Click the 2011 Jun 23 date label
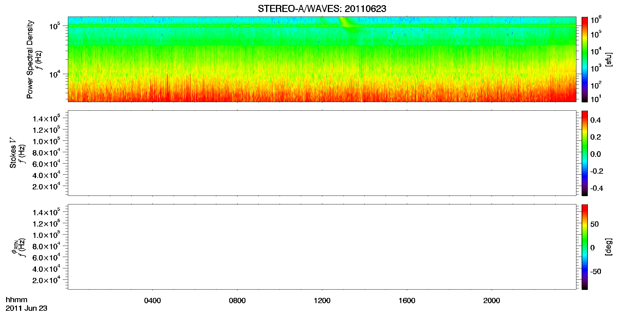Viewport: 644px width, 332px height. pos(26,308)
